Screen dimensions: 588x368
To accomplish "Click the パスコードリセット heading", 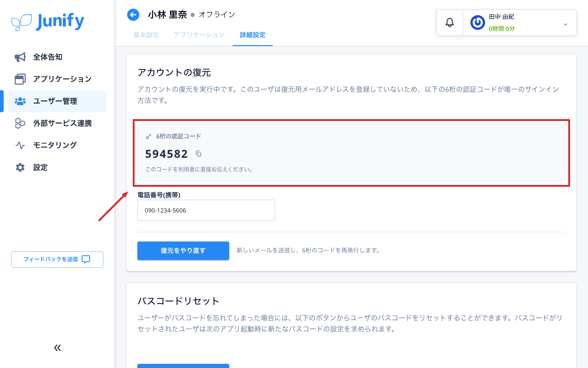I will [x=179, y=301].
